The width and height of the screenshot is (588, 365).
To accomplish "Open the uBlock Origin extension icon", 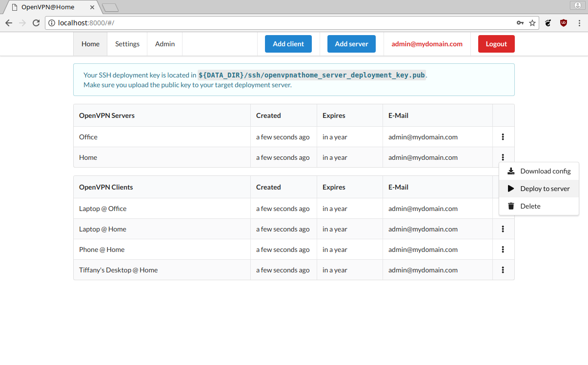I will click(564, 22).
